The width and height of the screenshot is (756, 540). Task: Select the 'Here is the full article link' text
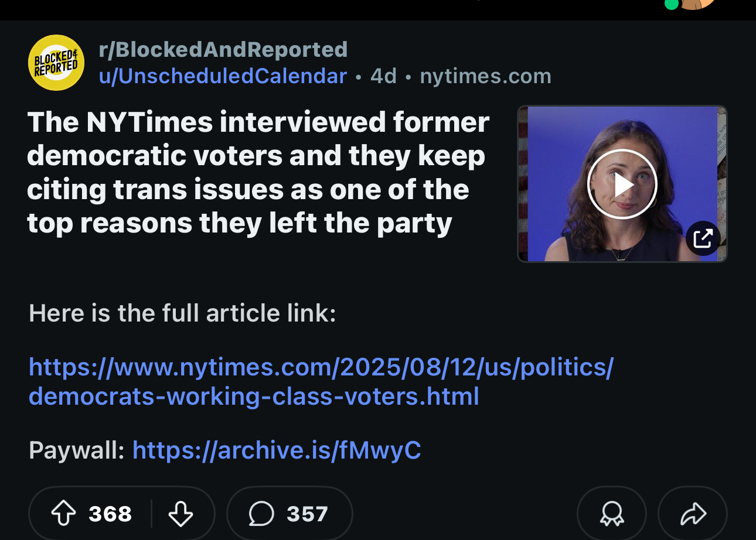pyautogui.click(x=182, y=313)
